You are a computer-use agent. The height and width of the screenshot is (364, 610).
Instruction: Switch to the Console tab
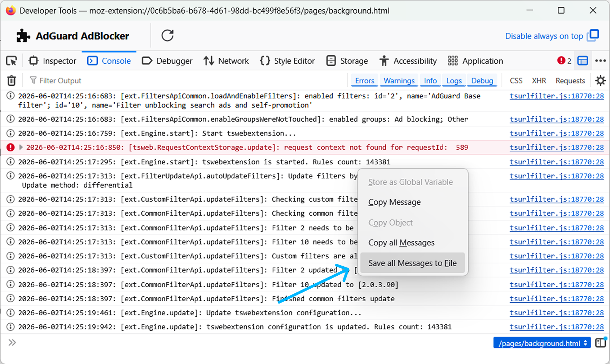[109, 61]
